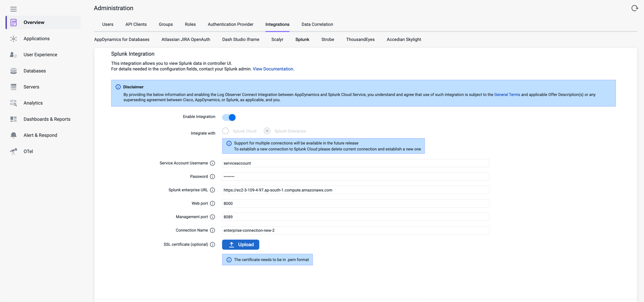This screenshot has height=302, width=644.
Task: Click the Servers sidebar icon
Action: [x=13, y=87]
